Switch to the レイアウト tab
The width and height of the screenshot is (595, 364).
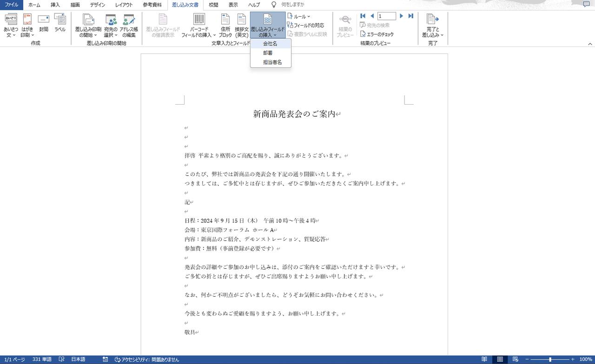click(124, 5)
